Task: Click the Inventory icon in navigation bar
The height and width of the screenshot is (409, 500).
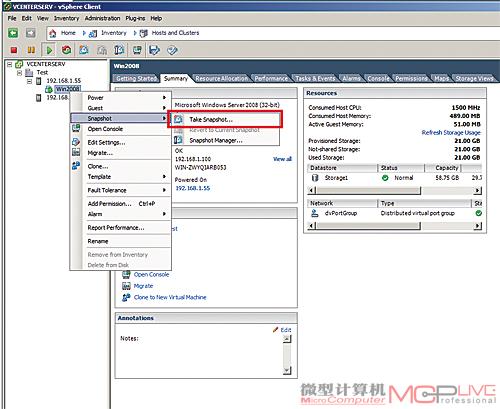Action: pyautogui.click(x=93, y=33)
